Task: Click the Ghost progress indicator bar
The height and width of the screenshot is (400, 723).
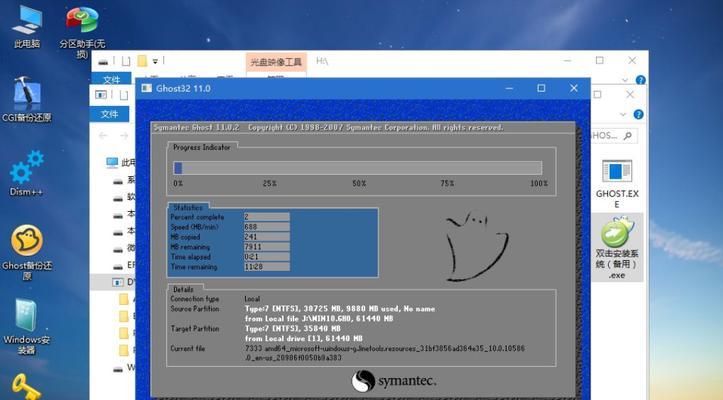Action: pyautogui.click(x=357, y=168)
